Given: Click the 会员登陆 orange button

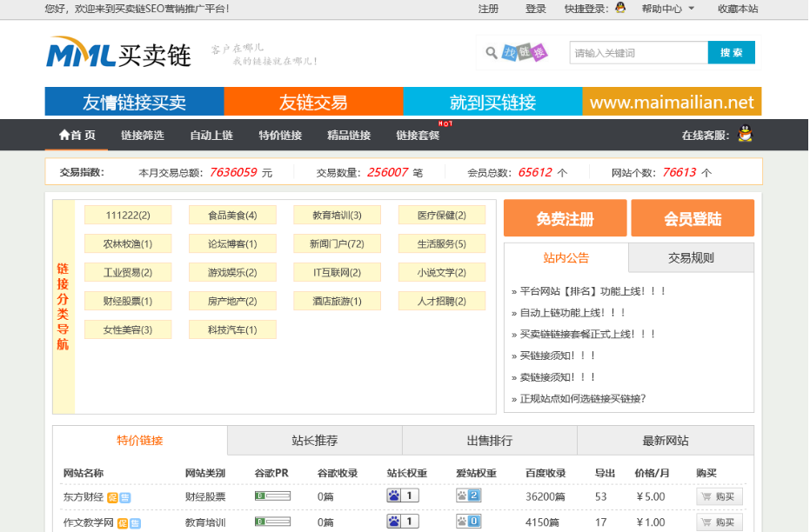Looking at the screenshot, I should coord(693,218).
